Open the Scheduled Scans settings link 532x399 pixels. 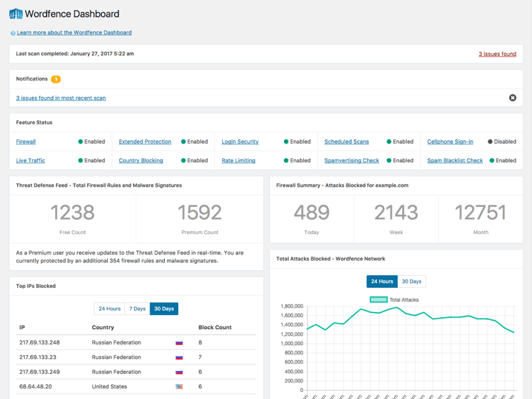point(346,141)
